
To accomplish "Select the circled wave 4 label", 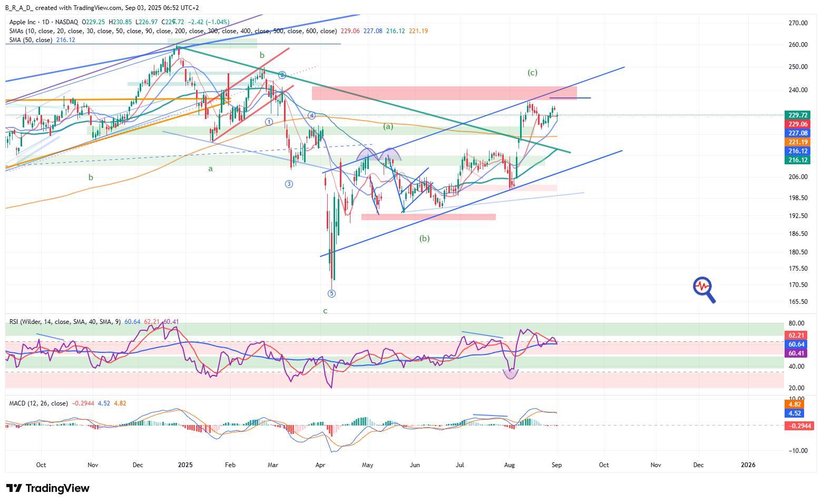I will [x=312, y=115].
